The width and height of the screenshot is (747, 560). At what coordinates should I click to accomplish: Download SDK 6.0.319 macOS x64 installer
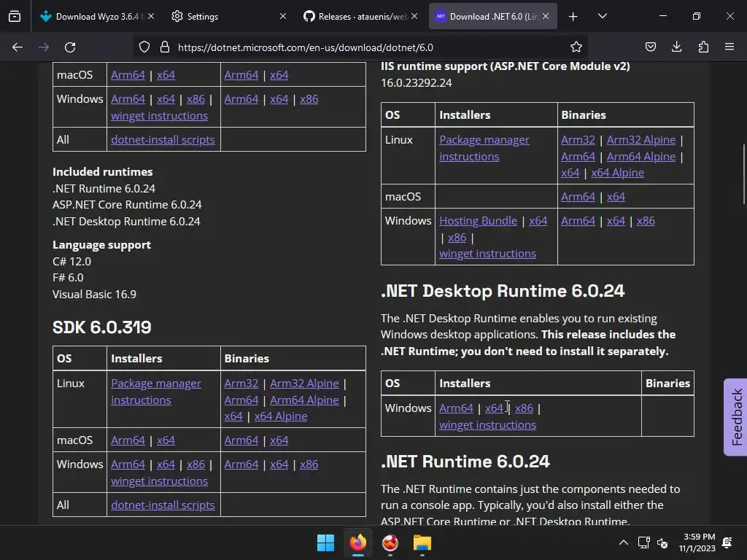pyautogui.click(x=166, y=440)
